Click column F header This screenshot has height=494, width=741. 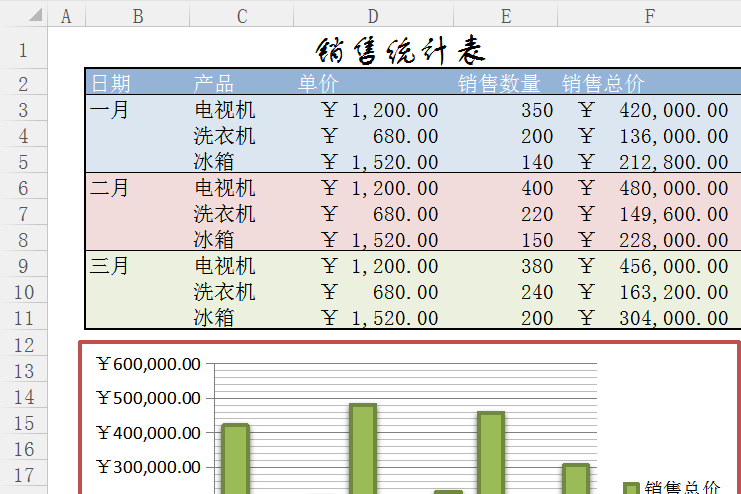point(649,15)
